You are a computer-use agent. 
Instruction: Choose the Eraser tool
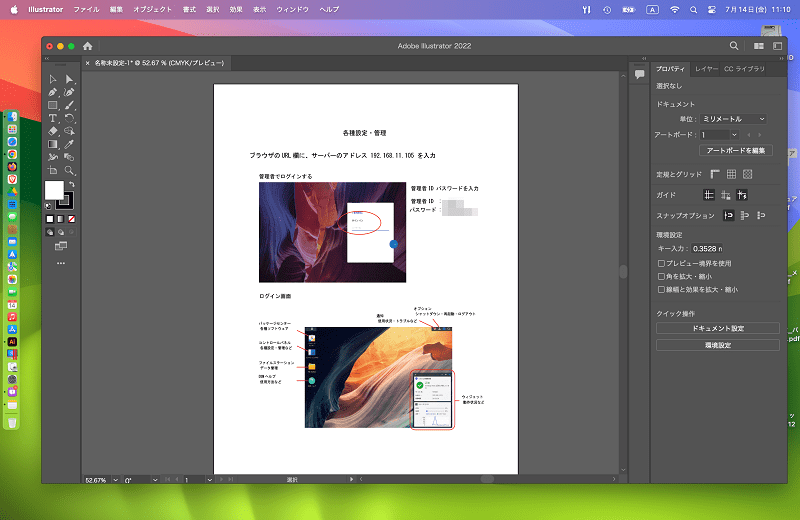coord(53,131)
